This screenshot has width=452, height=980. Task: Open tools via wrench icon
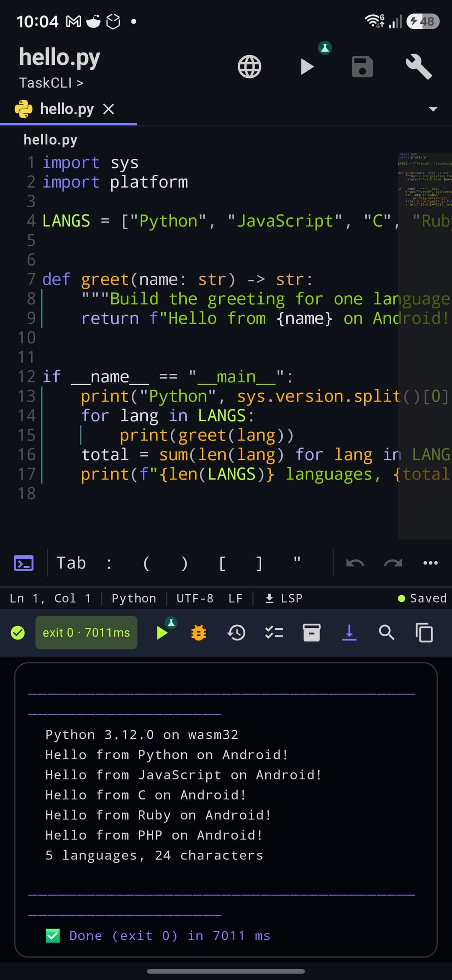click(419, 67)
